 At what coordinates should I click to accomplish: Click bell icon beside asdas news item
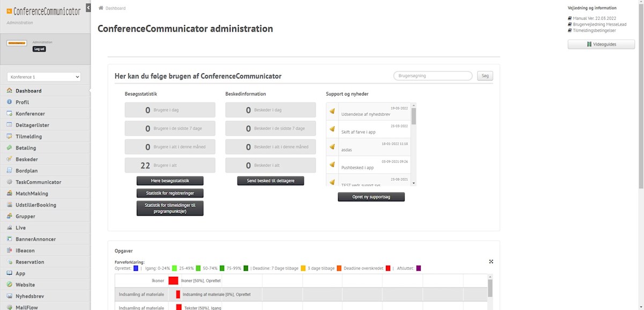pos(332,146)
